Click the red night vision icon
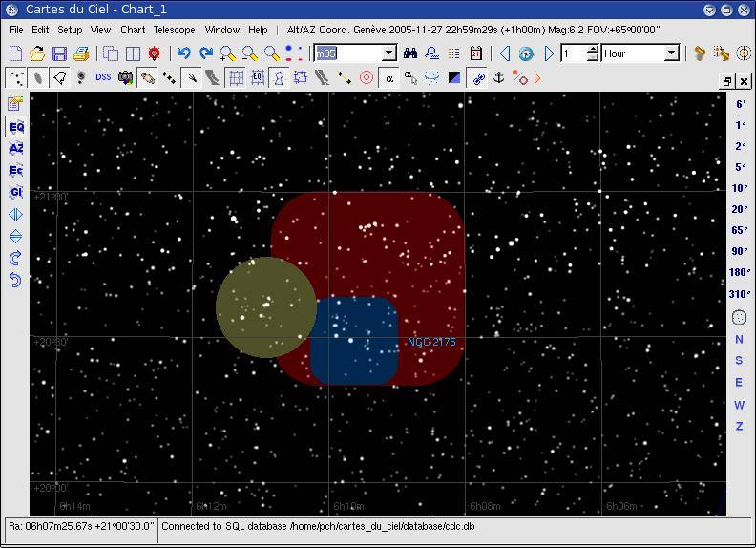Image resolution: width=756 pixels, height=548 pixels. coord(155,53)
